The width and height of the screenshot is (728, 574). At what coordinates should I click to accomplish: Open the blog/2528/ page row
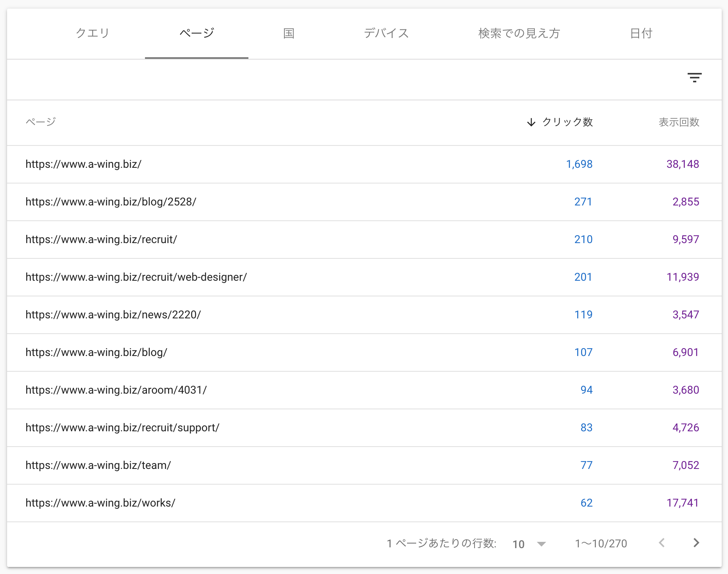coord(111,202)
